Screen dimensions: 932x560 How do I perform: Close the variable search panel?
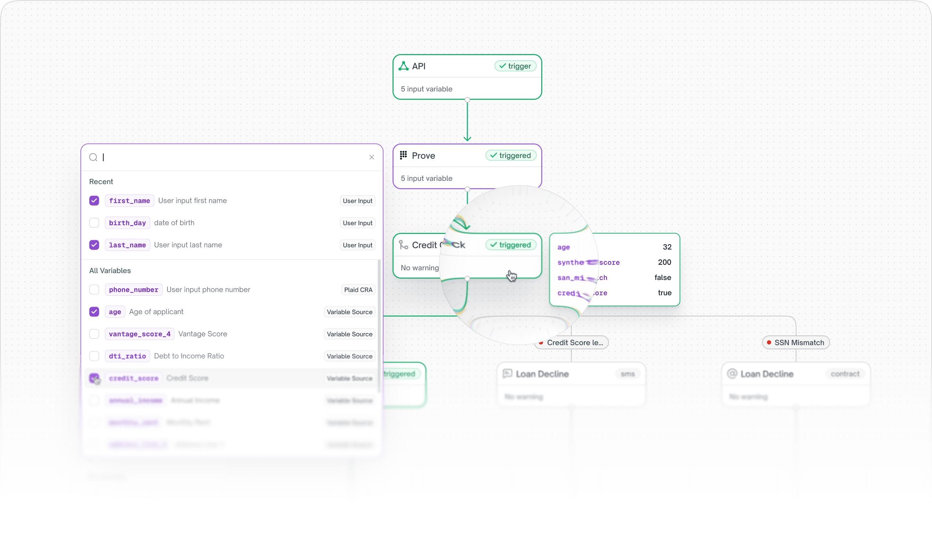pyautogui.click(x=371, y=157)
